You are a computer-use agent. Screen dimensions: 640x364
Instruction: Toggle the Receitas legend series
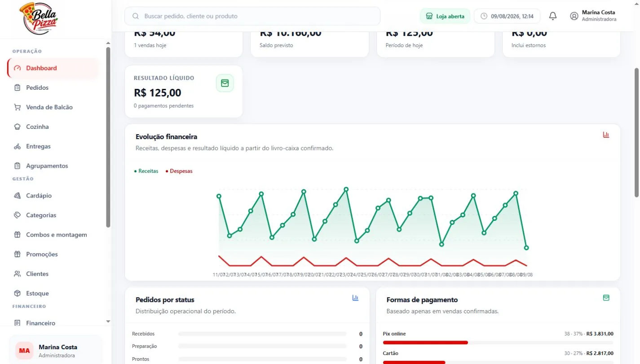146,171
